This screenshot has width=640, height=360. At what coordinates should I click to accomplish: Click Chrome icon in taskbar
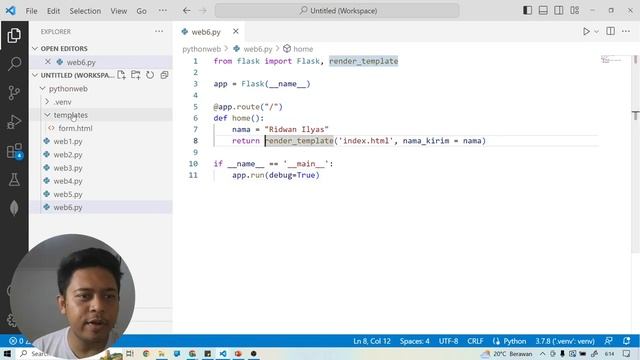(146, 353)
